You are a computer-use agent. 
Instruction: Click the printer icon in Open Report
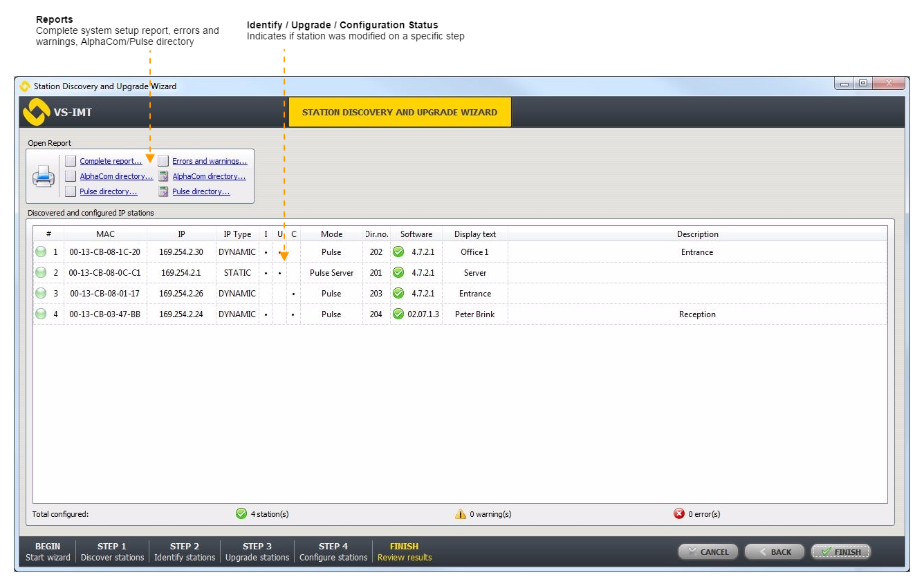[x=44, y=176]
